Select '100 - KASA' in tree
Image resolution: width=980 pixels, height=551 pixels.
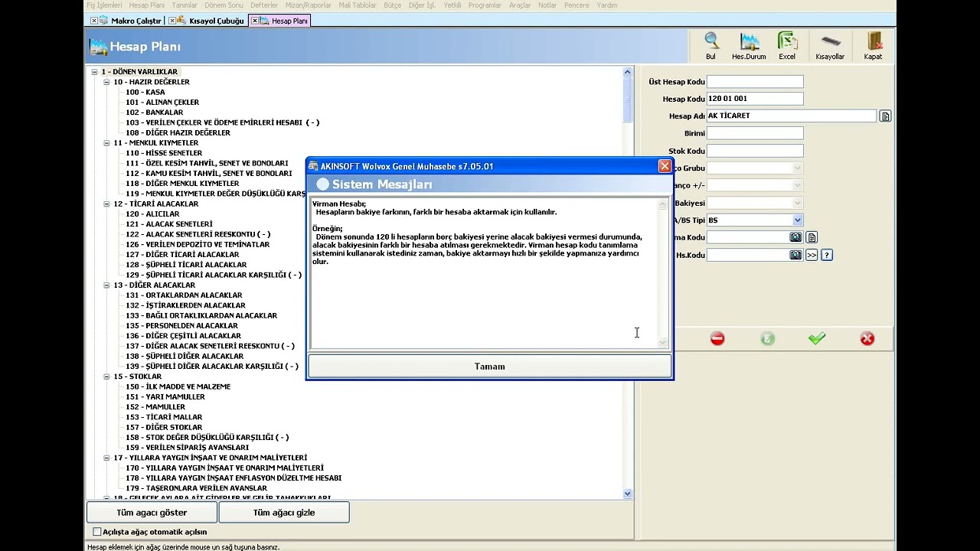[145, 92]
